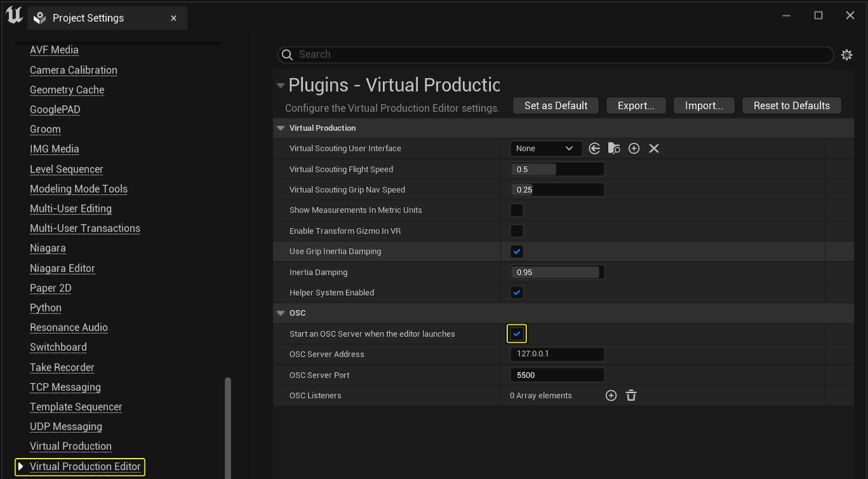Open Modeling Mode Tools settings

[x=79, y=189]
